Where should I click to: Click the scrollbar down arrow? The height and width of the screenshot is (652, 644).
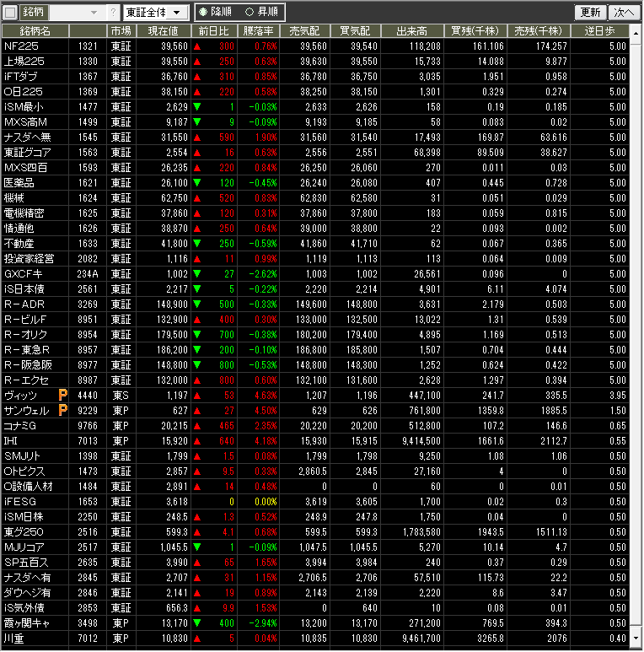coord(636,639)
